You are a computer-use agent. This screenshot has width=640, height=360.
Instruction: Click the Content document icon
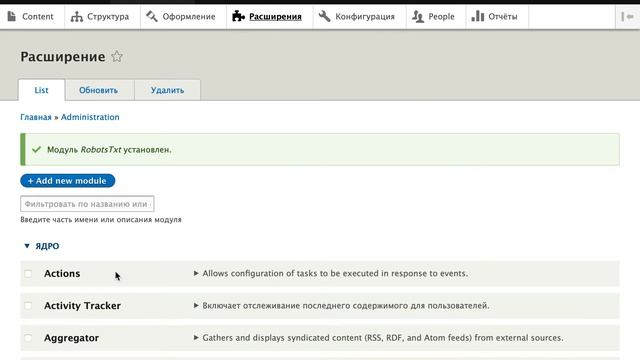[x=12, y=16]
